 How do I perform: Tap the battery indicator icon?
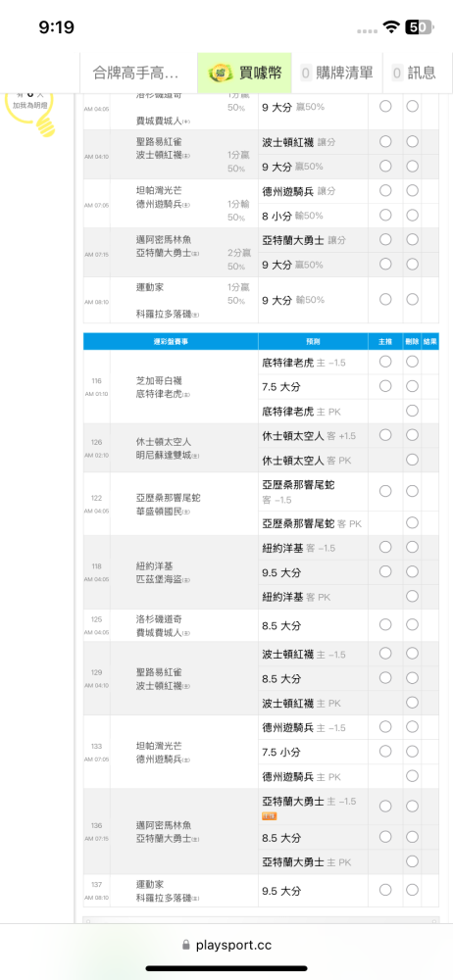click(x=419, y=26)
